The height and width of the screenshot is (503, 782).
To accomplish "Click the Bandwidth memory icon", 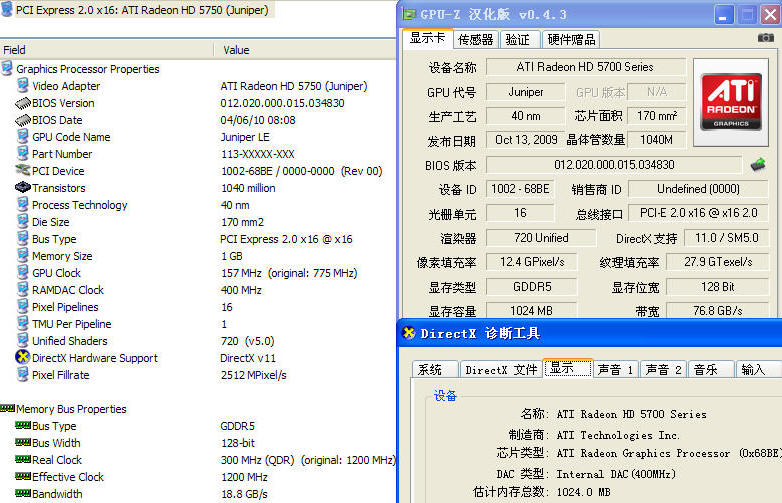I will (23, 493).
